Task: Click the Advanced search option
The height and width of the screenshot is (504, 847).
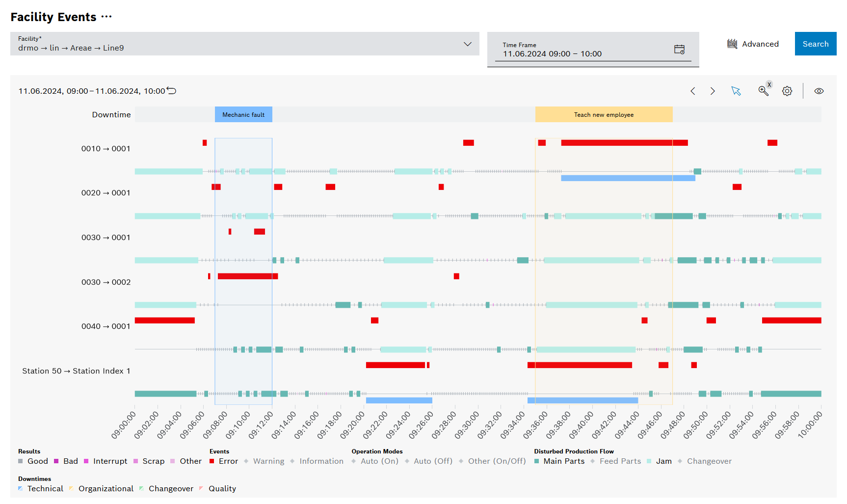Action: click(x=761, y=44)
